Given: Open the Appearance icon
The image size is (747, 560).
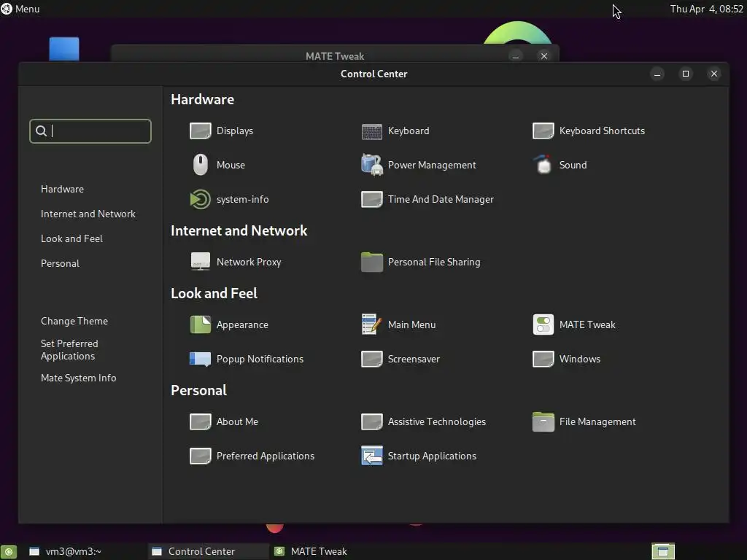Looking at the screenshot, I should point(200,324).
